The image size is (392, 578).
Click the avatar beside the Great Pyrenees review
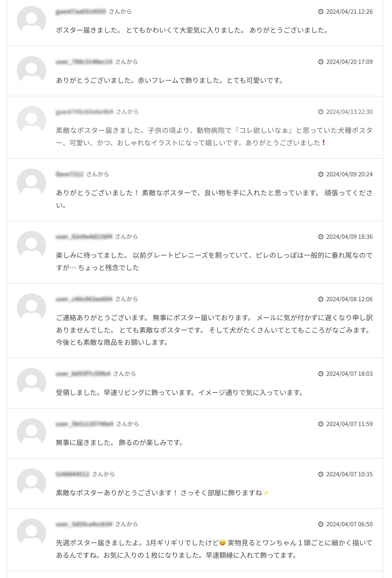(x=31, y=246)
